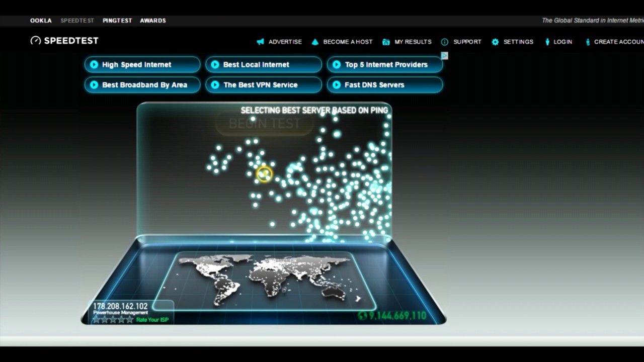This screenshot has width=644, height=362.
Task: Click The Global Standard tagline text
Action: coord(593,21)
